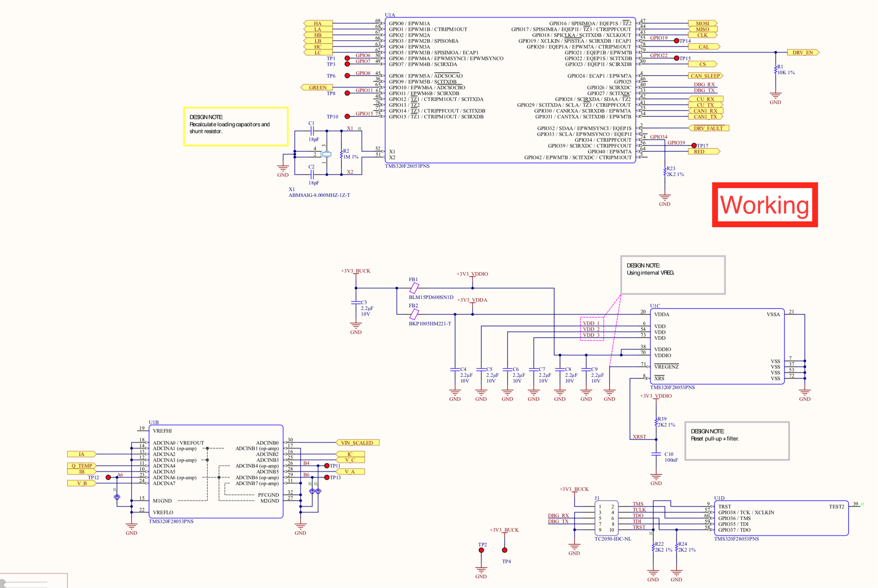The height and width of the screenshot is (588, 878).
Task: Select resistor R2 1M 1%
Action: pyautogui.click(x=342, y=154)
